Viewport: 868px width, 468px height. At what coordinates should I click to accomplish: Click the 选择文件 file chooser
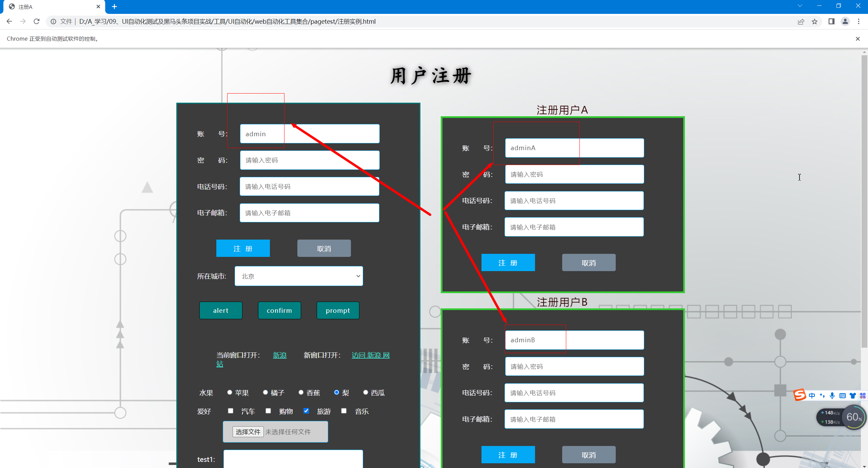tap(248, 432)
